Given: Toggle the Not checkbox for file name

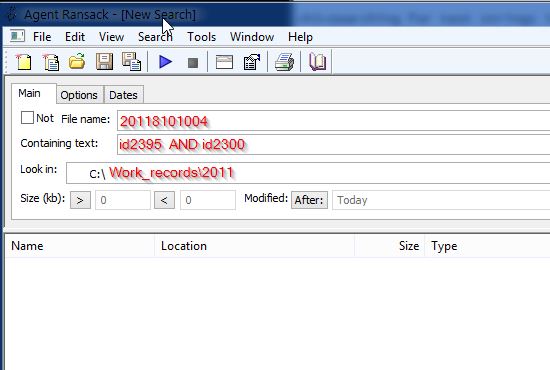Looking at the screenshot, I should click(27, 118).
